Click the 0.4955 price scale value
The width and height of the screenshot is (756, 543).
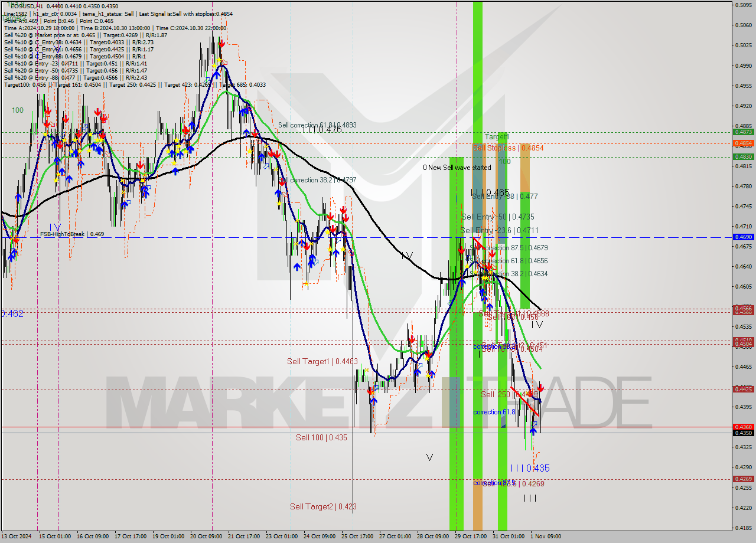pyautogui.click(x=743, y=86)
